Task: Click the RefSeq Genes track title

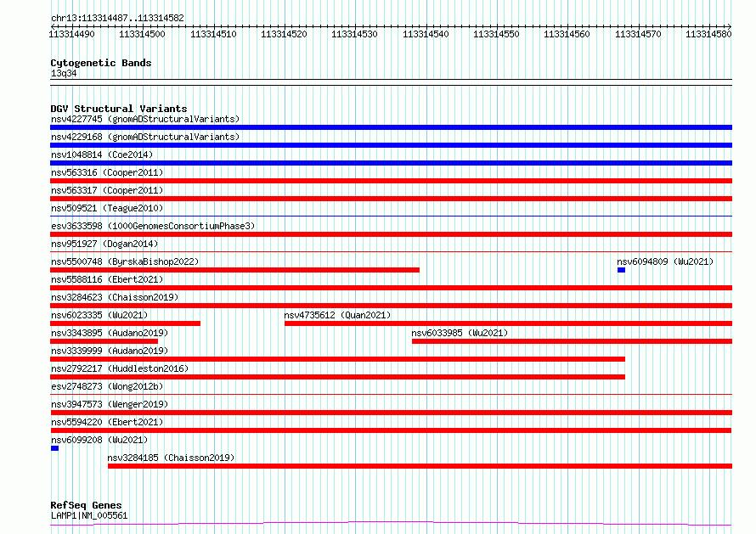Action: 86,505
